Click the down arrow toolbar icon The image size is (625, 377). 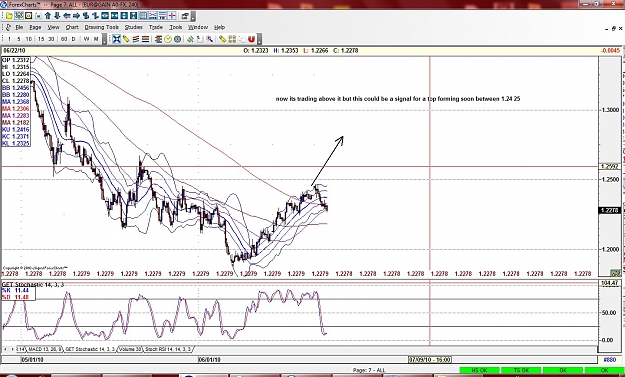pos(57,16)
